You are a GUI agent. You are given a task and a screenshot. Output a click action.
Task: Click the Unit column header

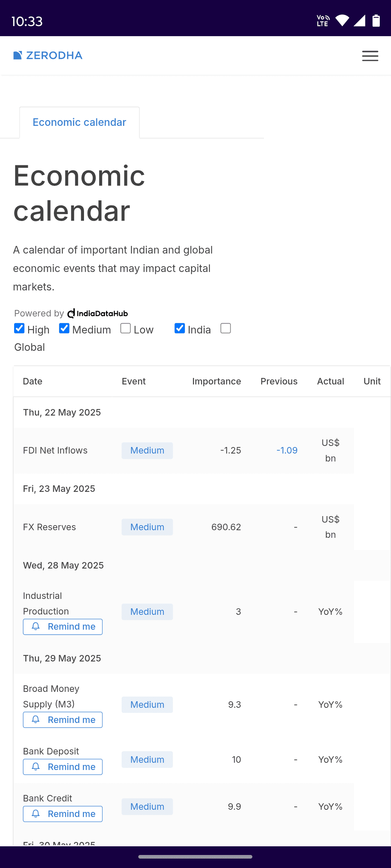[x=372, y=382]
